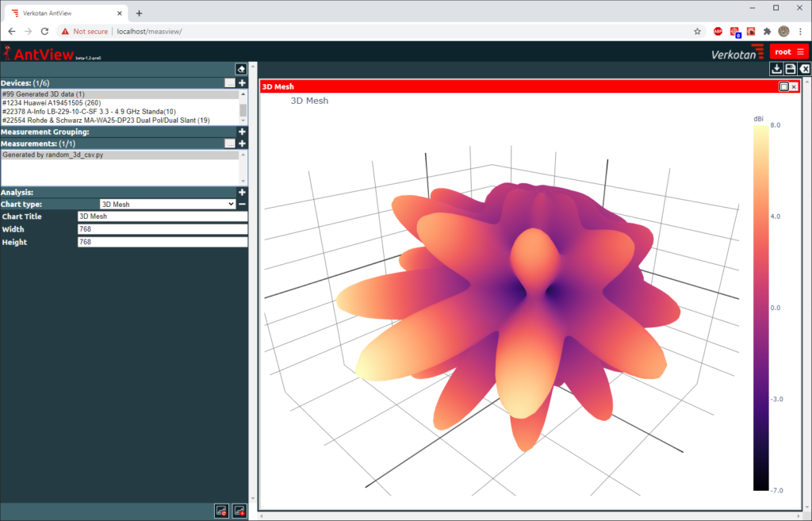Close the 3D Mesh chart panel
Screen dimensions: 812x521
click(x=794, y=86)
